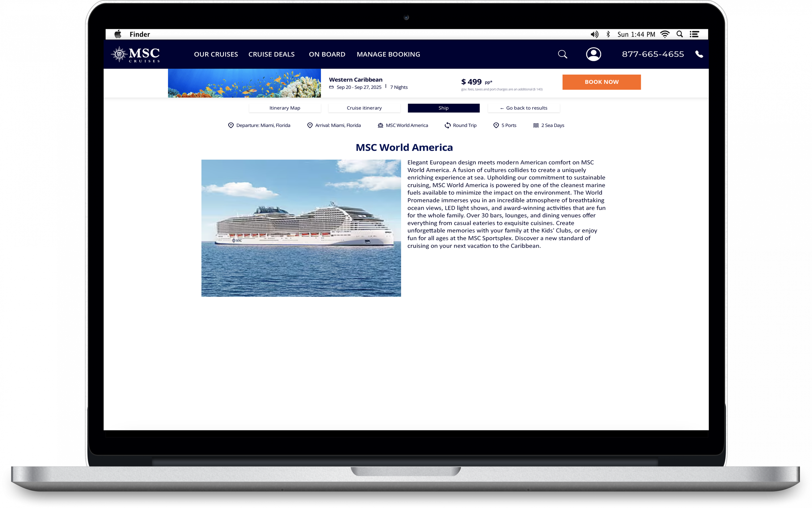Click Arrival: Miami, Florida text
Viewport: 812px width, 508px height.
click(338, 125)
